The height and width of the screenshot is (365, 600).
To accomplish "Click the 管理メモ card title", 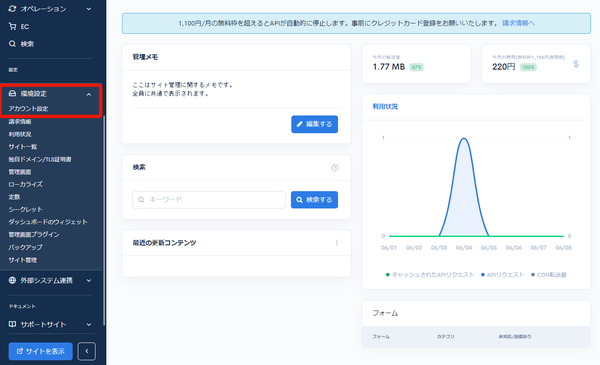I will point(145,57).
